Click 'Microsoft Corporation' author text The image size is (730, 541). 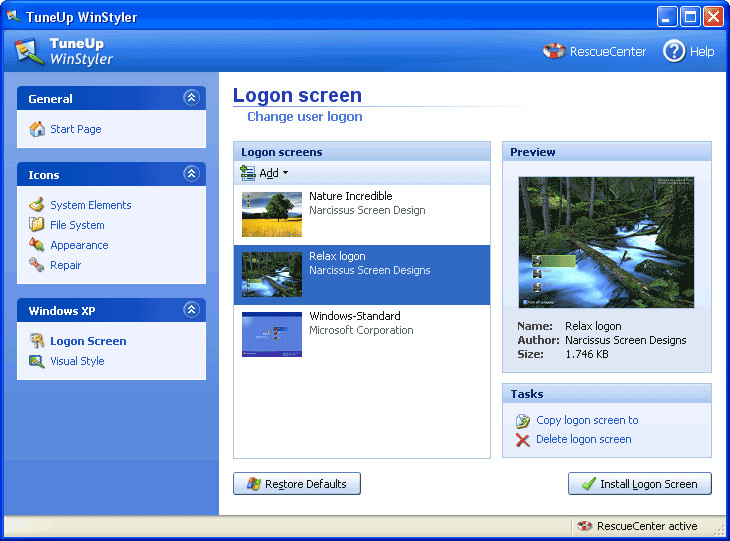pyautogui.click(x=361, y=330)
